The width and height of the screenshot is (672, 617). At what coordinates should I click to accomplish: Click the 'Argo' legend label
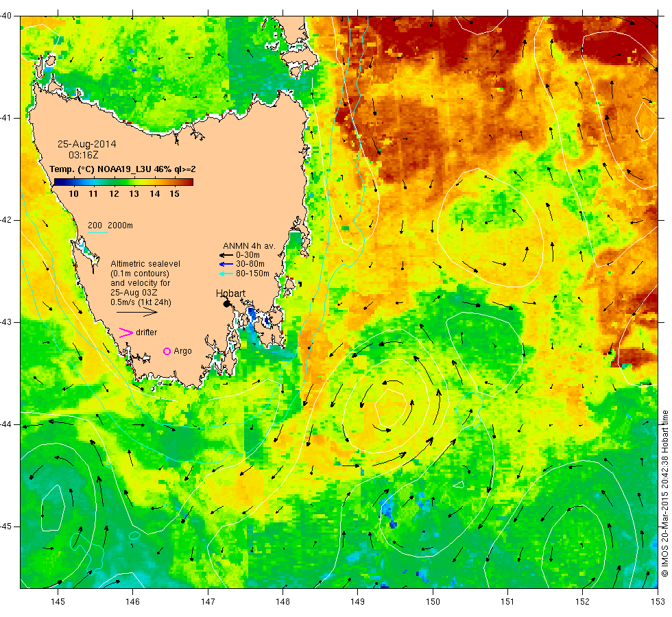[182, 351]
